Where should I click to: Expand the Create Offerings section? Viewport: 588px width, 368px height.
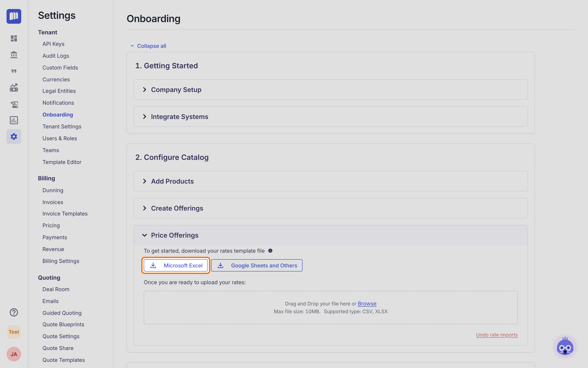pos(331,208)
